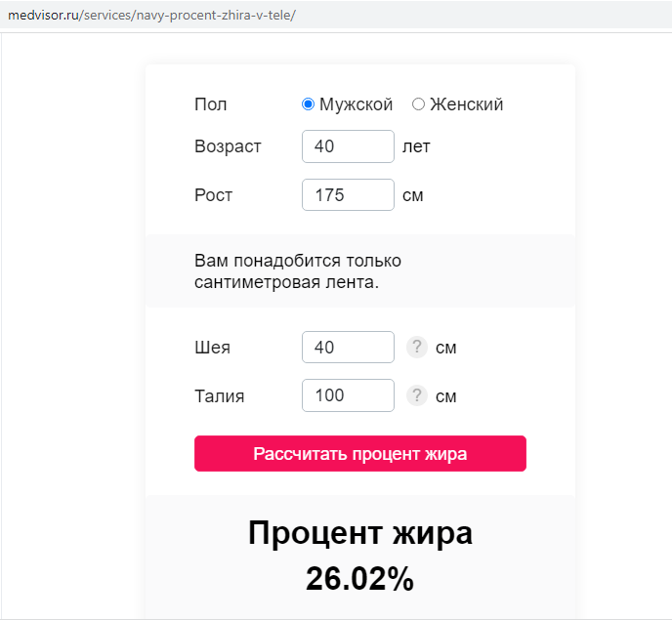Image resolution: width=672 pixels, height=620 pixels.
Task: Click the Шея label
Action: point(213,348)
